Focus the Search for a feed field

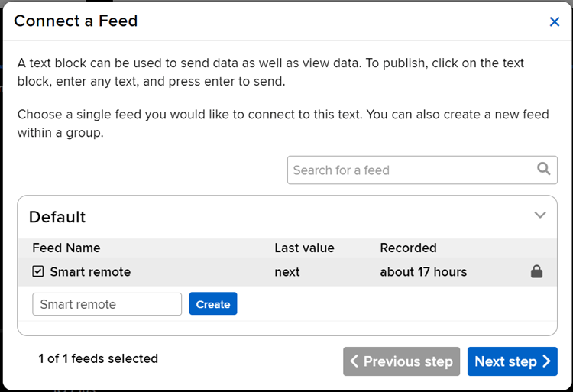[x=411, y=170]
